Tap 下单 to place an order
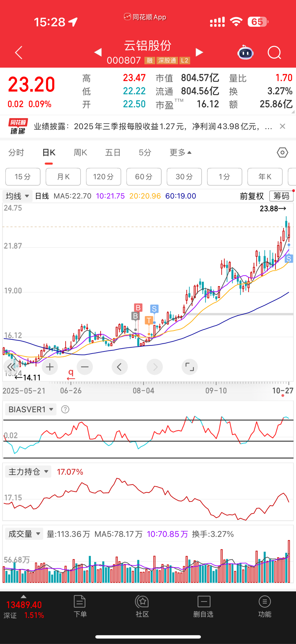Image resolution: width=296 pixels, height=644 pixels. (x=80, y=606)
